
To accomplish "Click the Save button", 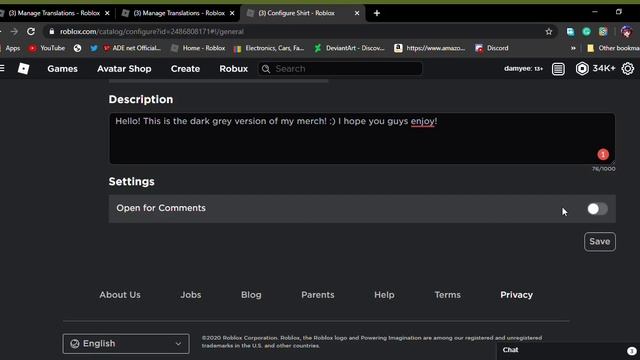I will pyautogui.click(x=600, y=242).
